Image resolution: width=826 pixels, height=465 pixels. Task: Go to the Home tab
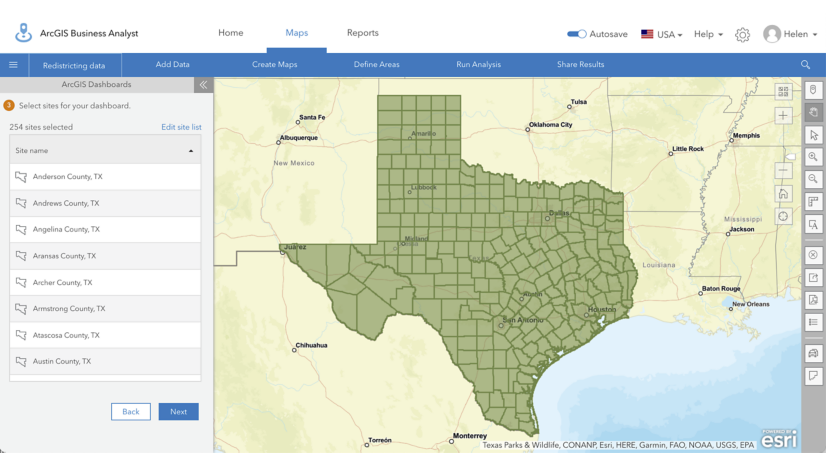click(231, 33)
